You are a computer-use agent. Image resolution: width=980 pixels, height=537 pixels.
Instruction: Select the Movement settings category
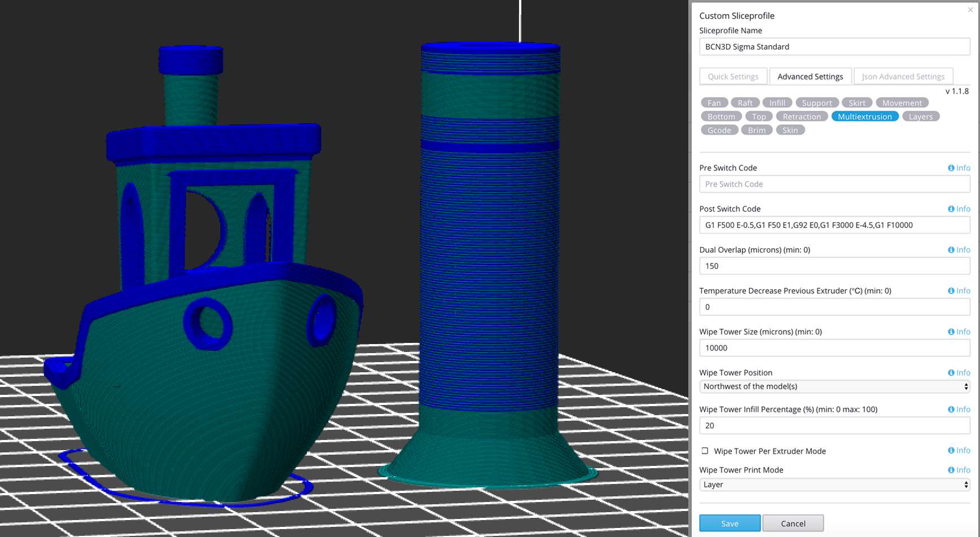902,103
